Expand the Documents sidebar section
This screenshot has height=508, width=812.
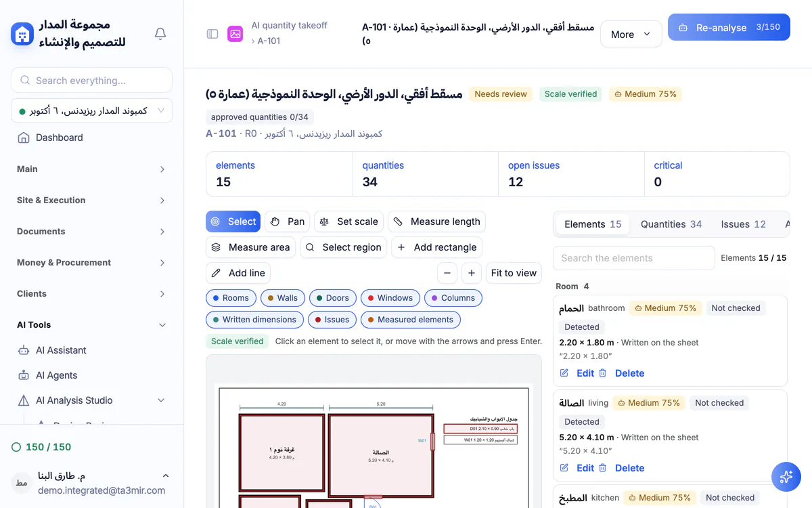(x=91, y=232)
